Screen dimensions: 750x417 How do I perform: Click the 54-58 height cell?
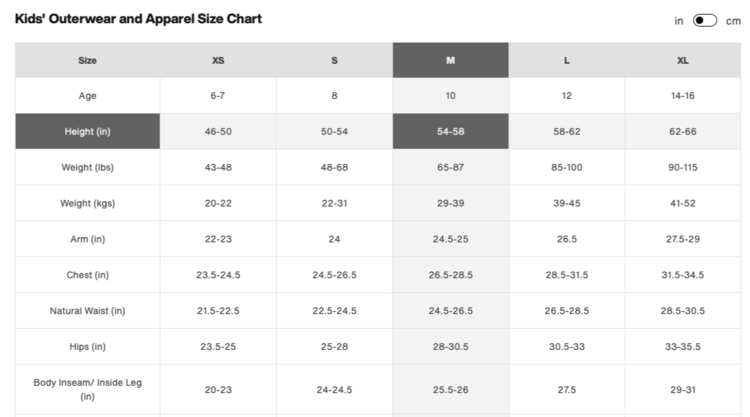pyautogui.click(x=450, y=132)
